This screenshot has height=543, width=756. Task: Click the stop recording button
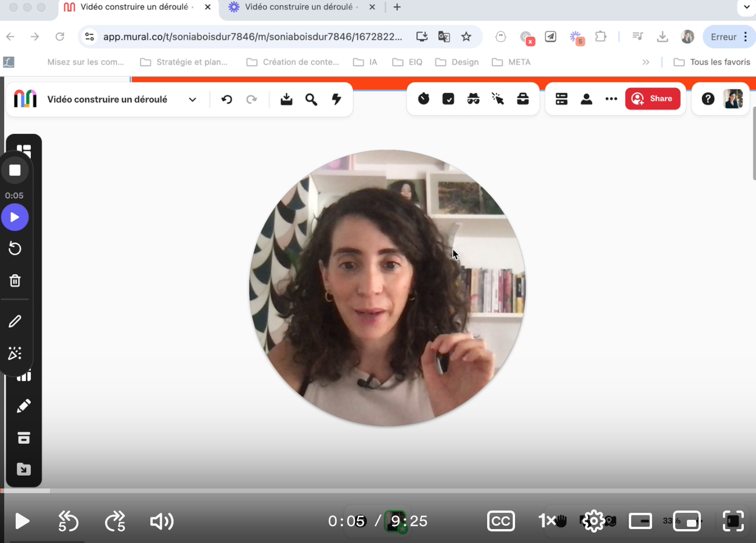point(15,171)
